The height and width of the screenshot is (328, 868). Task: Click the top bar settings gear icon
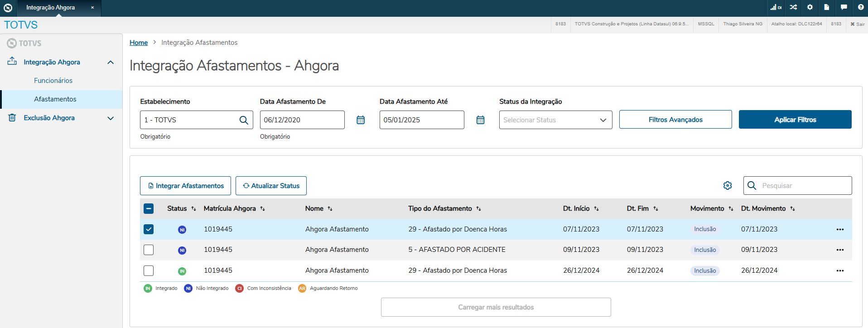point(810,7)
